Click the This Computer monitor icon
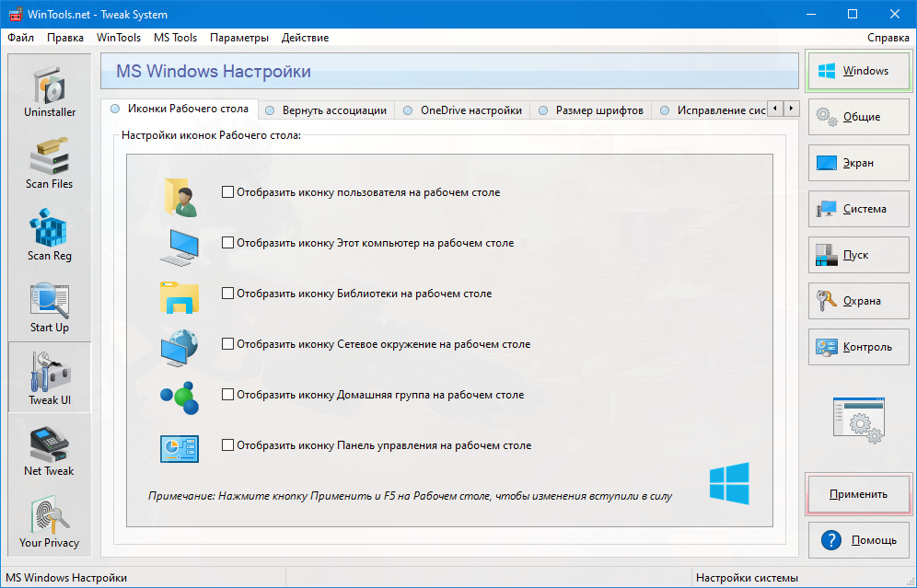The height and width of the screenshot is (588, 917). coord(179,247)
